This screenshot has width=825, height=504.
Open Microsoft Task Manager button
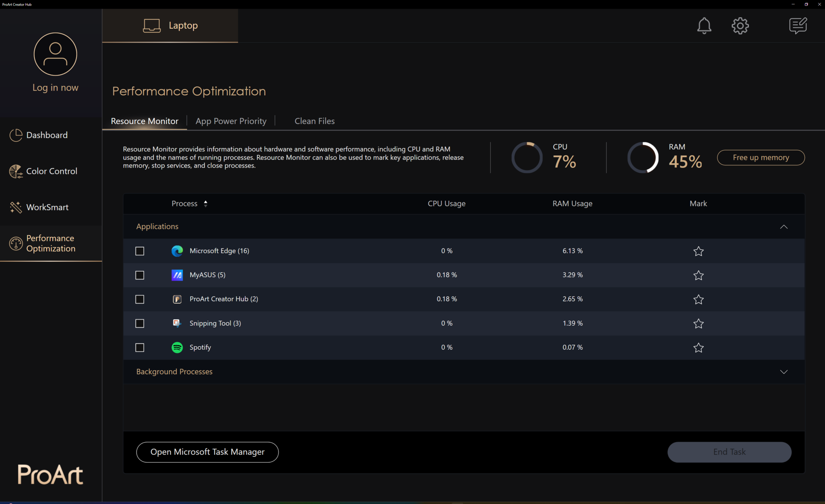[207, 452]
